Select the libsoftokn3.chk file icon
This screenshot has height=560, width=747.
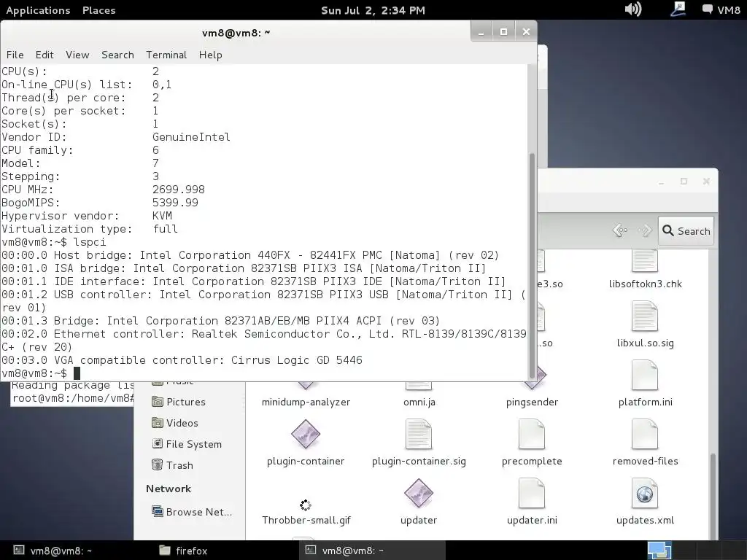pos(645,261)
